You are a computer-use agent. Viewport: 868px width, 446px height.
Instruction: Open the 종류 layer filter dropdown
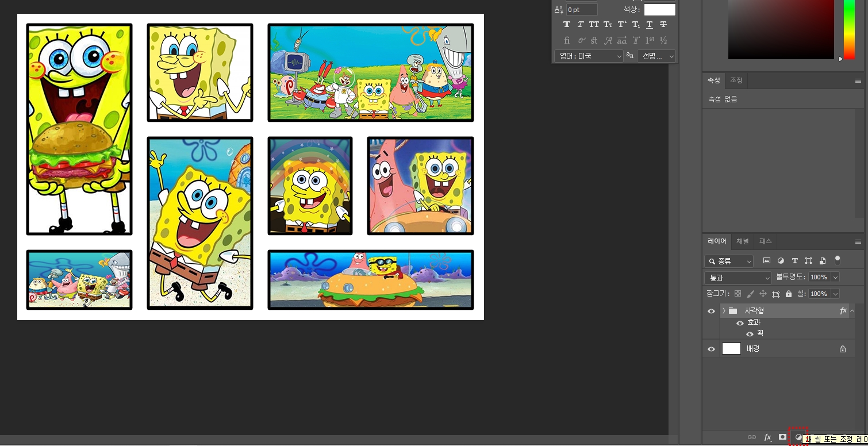pos(729,262)
